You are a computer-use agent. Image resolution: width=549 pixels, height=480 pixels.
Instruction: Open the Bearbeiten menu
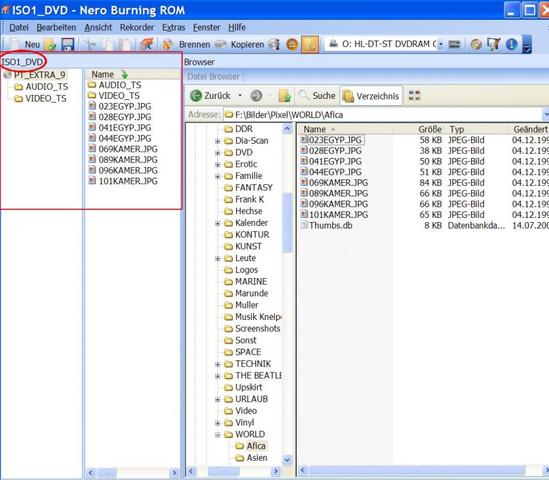click(x=56, y=27)
